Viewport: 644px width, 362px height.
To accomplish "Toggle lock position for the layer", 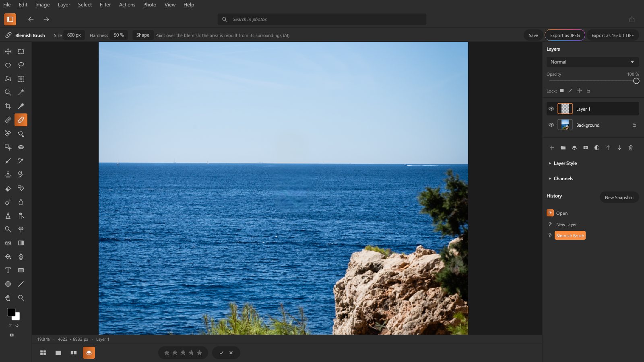I will pyautogui.click(x=580, y=90).
